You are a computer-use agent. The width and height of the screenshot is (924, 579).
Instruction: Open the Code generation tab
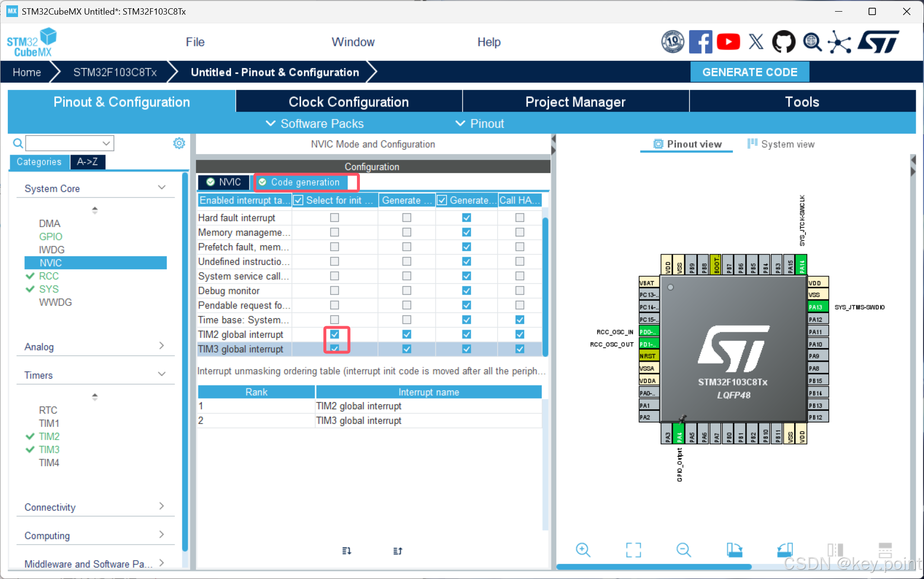(301, 182)
